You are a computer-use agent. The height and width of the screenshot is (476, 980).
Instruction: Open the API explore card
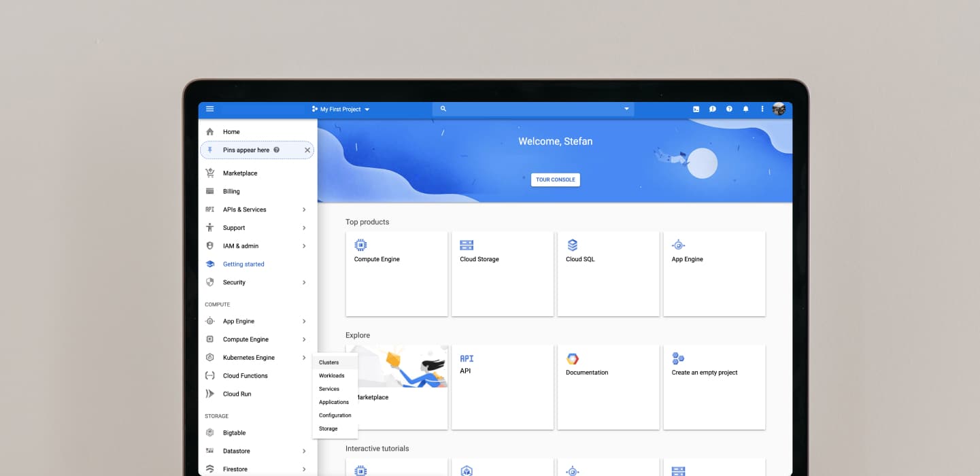pos(503,387)
